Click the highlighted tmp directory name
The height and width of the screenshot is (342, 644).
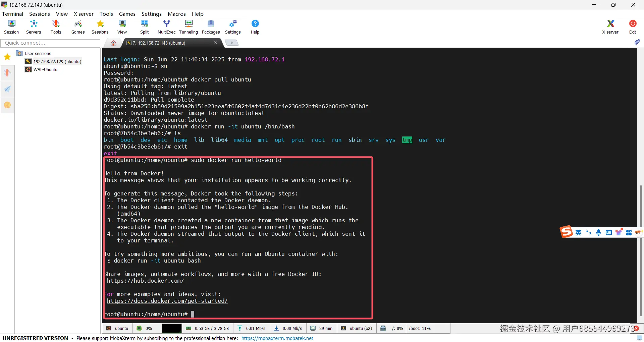(407, 140)
